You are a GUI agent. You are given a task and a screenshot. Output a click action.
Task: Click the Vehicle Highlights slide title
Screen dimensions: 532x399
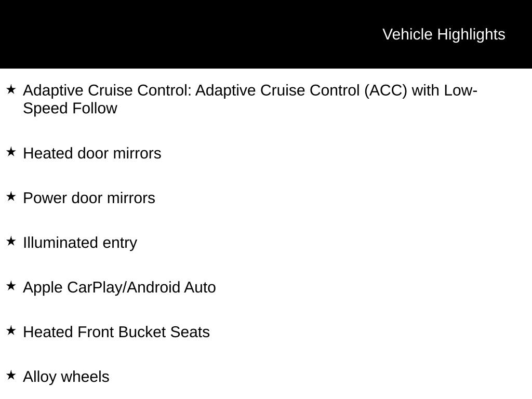(443, 34)
